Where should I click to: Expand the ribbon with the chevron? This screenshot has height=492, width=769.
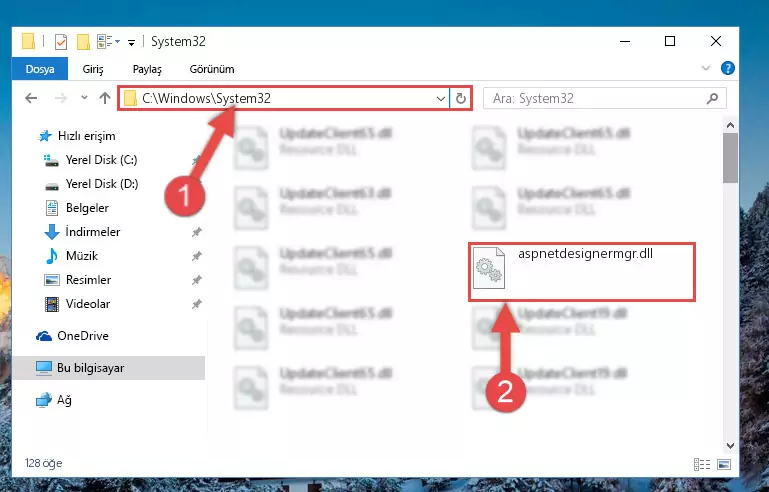(x=706, y=68)
